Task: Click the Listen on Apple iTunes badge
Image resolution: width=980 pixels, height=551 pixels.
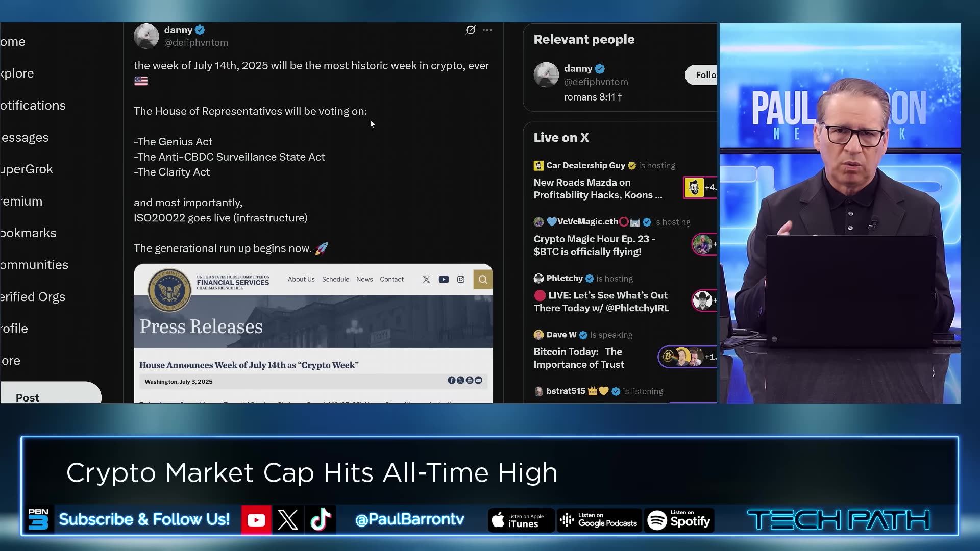Action: click(x=521, y=520)
